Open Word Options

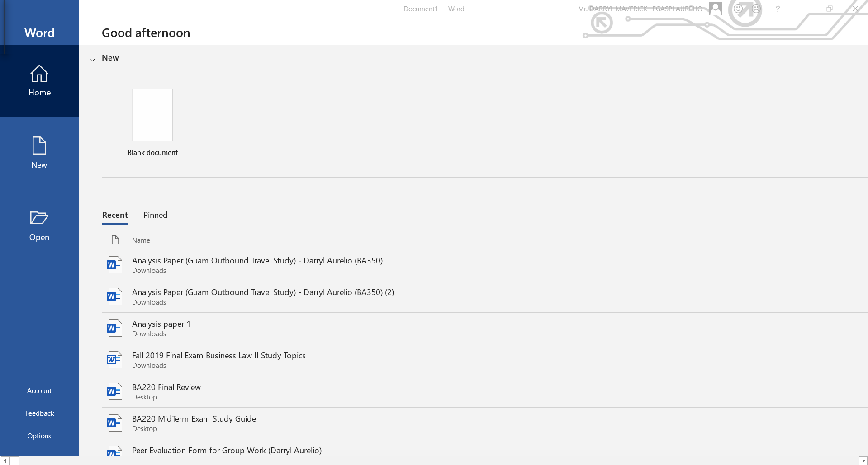39,436
